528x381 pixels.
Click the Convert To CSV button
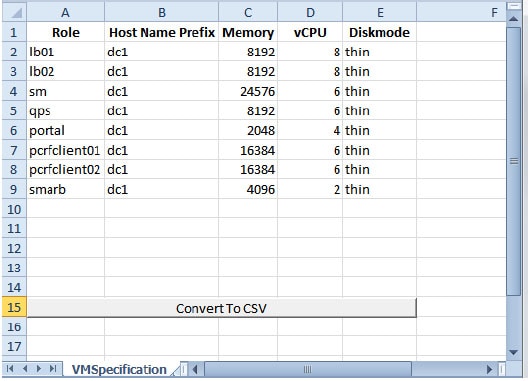pos(222,308)
